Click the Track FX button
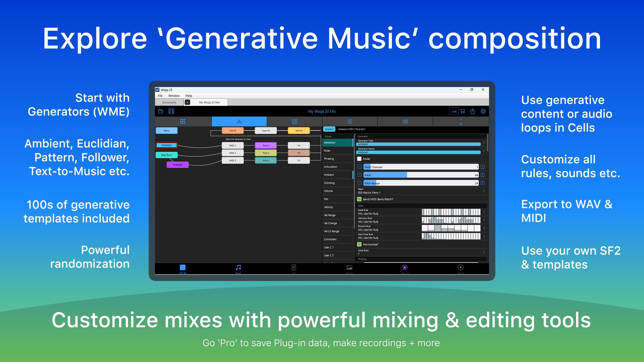644x362 pixels. [266, 131]
